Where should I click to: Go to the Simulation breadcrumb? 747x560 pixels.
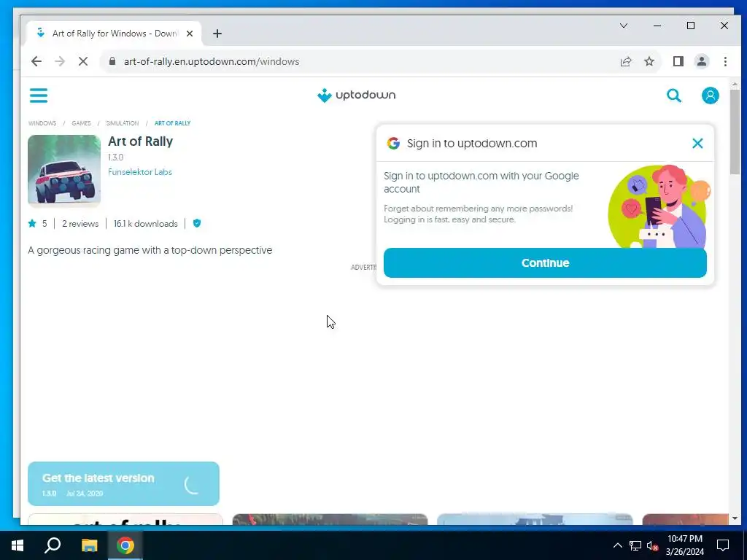pyautogui.click(x=122, y=123)
